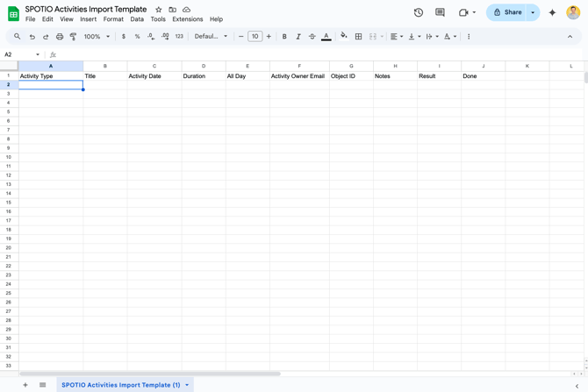Select the 'Activity Owner Email' cell
The height and width of the screenshot is (392, 588).
pos(299,75)
